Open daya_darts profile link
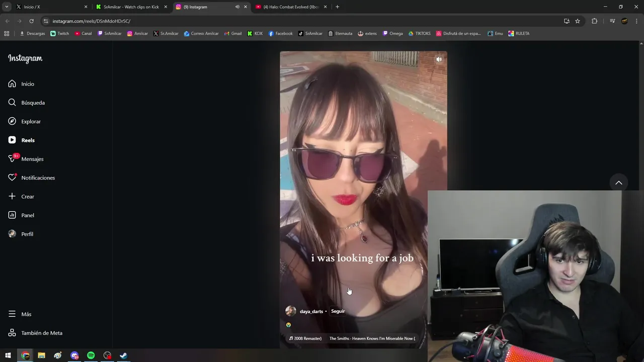Image resolution: width=644 pixels, height=362 pixels. click(311, 311)
